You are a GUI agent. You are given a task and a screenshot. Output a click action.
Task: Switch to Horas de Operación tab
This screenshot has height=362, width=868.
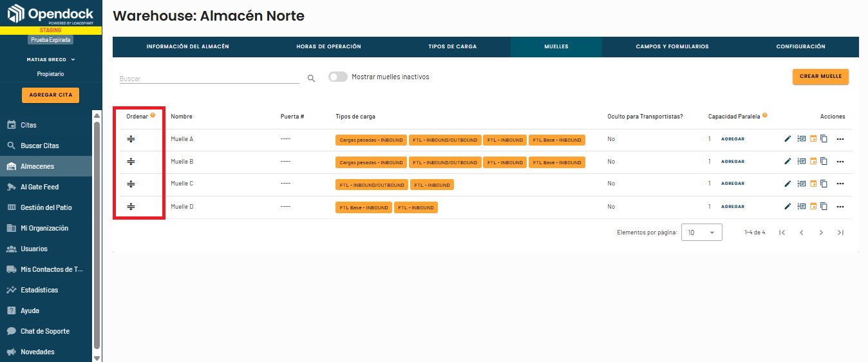coord(328,47)
